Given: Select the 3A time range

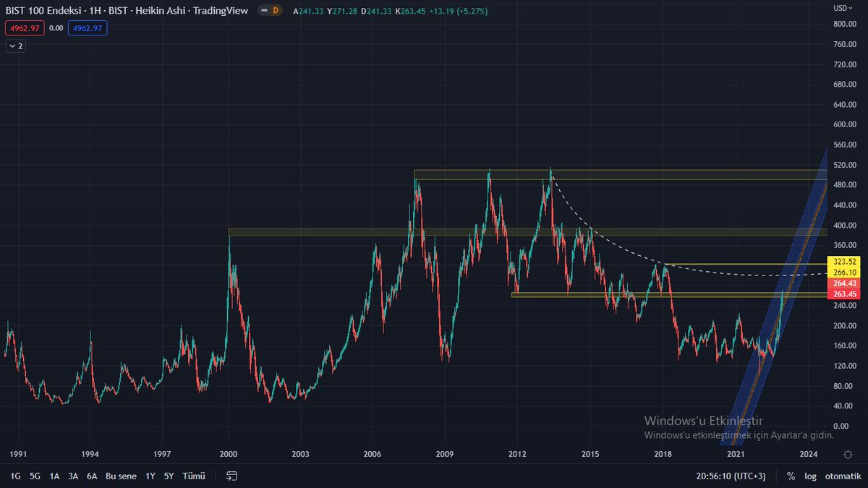Looking at the screenshot, I should (73, 476).
